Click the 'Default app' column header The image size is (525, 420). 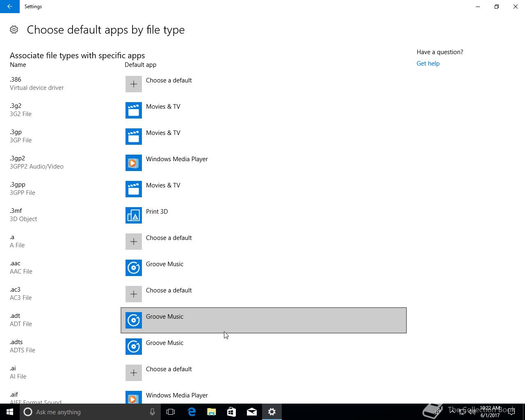tap(140, 65)
